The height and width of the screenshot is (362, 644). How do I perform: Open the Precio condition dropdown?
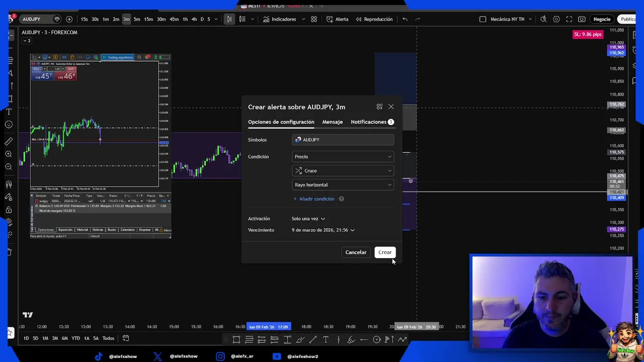pos(343,156)
